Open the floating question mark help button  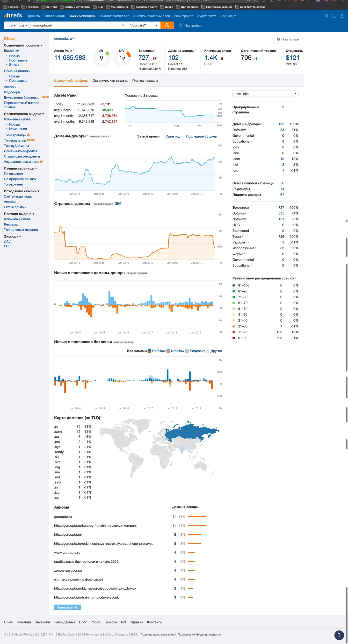click(x=339, y=635)
